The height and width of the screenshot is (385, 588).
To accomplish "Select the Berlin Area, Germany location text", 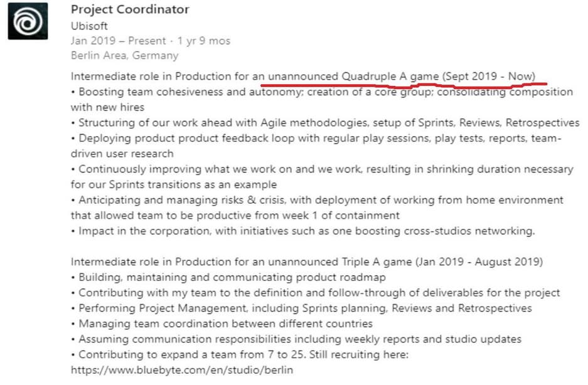I will (124, 55).
